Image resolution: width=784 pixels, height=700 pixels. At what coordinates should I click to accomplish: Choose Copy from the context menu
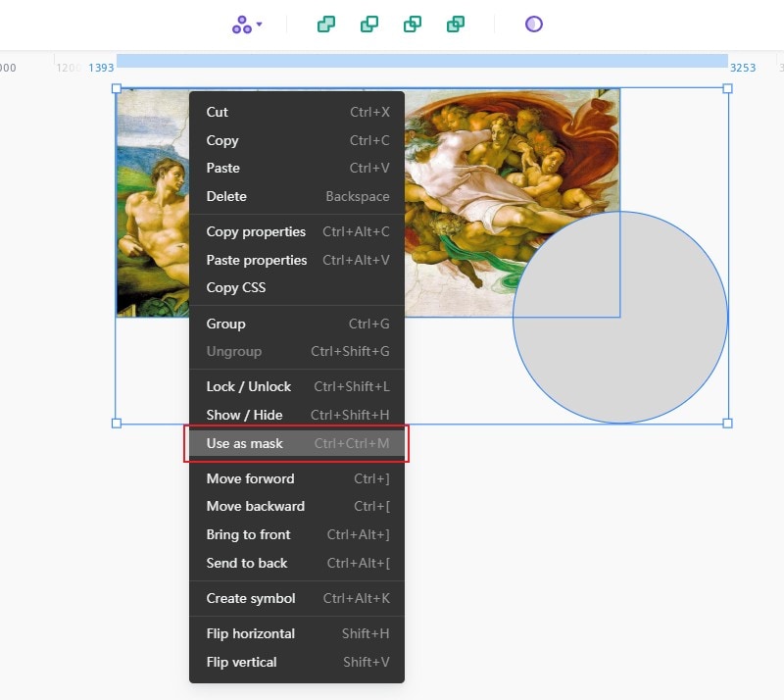(x=297, y=140)
